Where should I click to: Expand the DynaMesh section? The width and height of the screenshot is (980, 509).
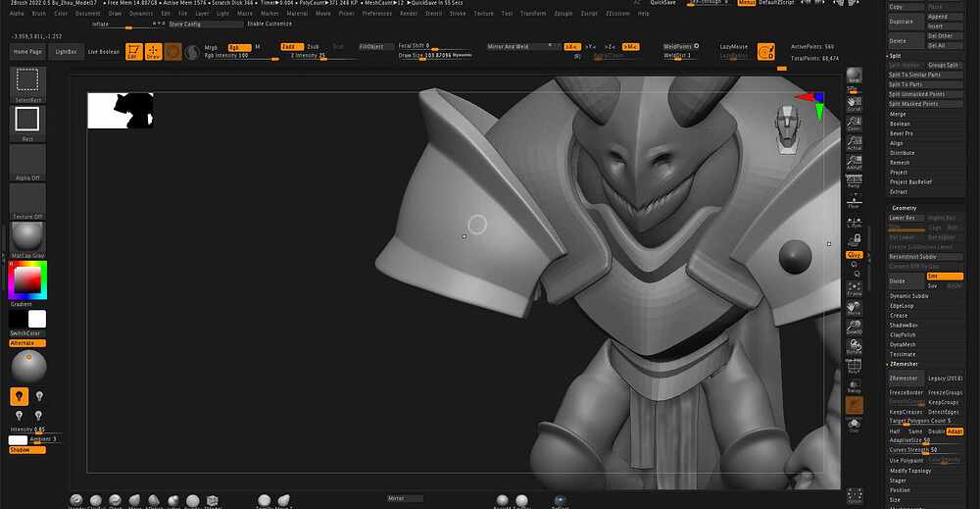(904, 344)
